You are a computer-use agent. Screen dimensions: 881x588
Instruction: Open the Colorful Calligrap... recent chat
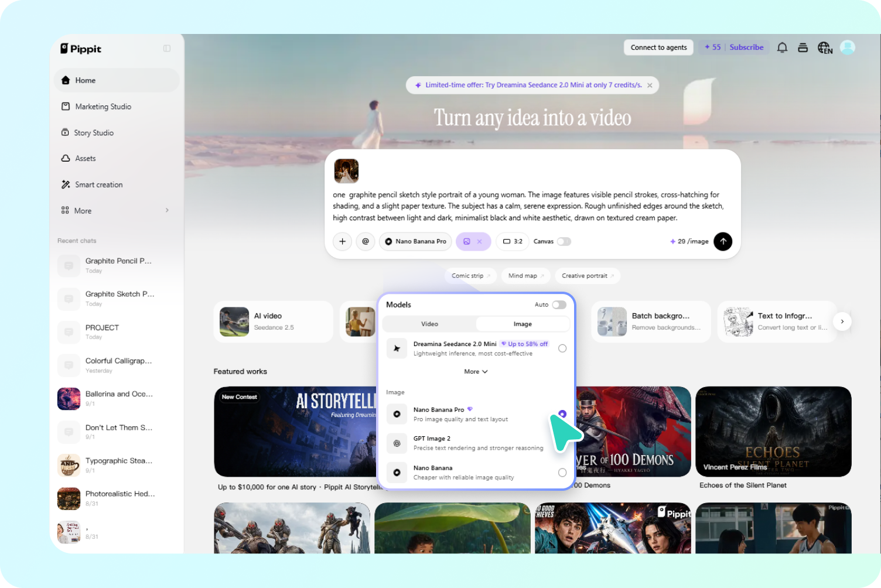(117, 365)
